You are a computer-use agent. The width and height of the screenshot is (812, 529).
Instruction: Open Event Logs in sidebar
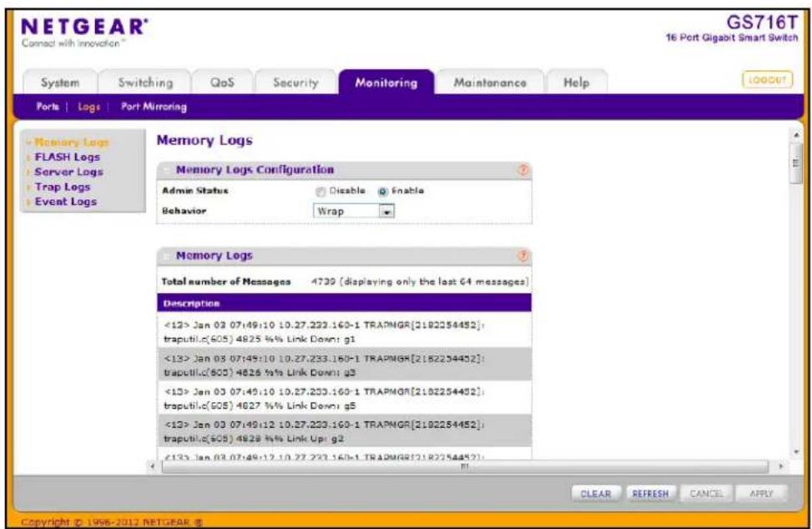coord(66,202)
